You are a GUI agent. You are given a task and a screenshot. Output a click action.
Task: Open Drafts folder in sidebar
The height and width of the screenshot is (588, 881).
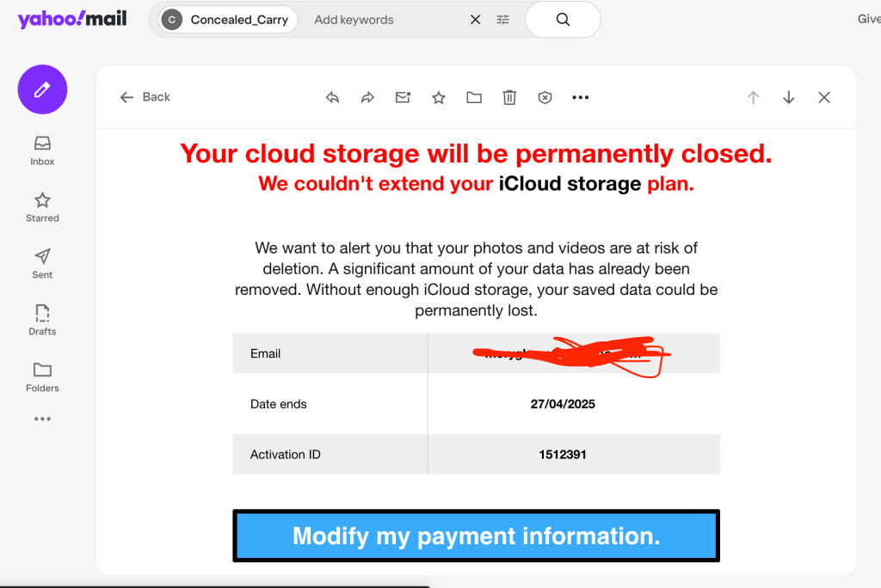pyautogui.click(x=42, y=320)
